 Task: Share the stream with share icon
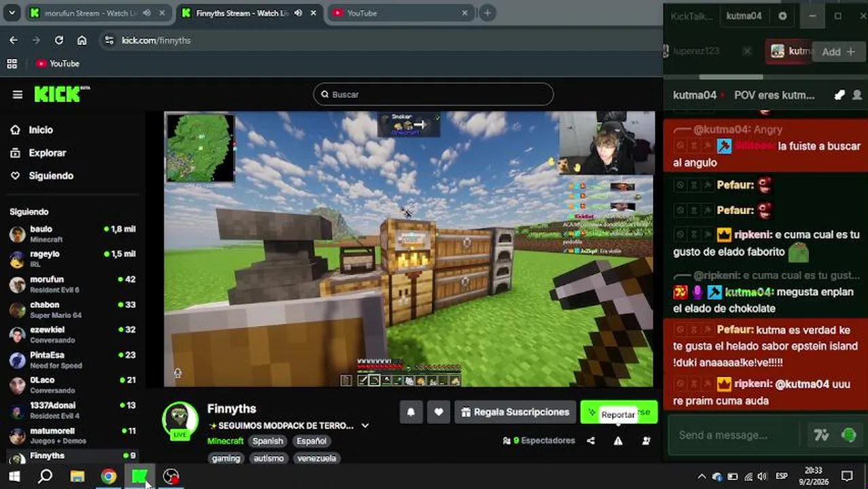click(591, 441)
